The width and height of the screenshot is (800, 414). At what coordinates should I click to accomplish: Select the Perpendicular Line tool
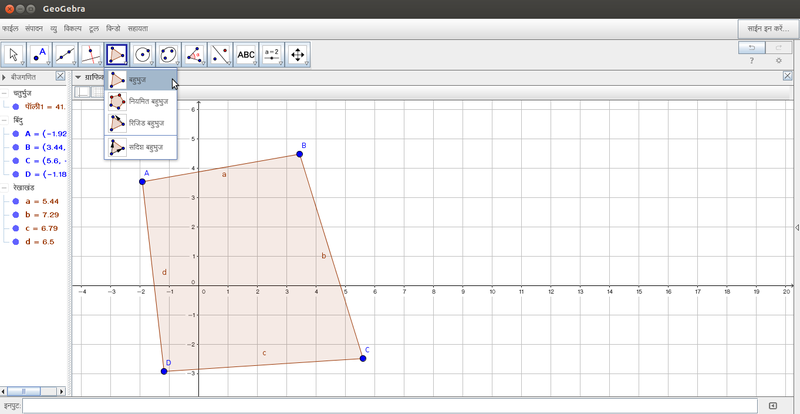click(91, 55)
